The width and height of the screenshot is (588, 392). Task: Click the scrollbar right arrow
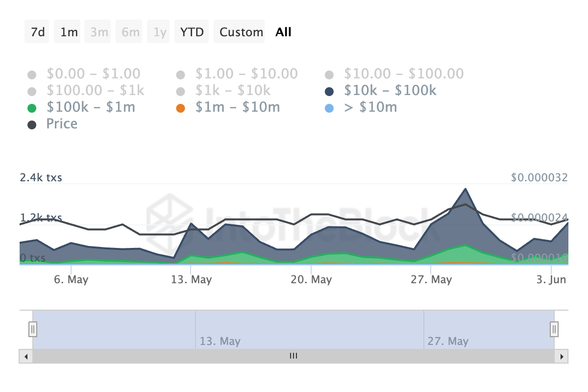tap(562, 356)
